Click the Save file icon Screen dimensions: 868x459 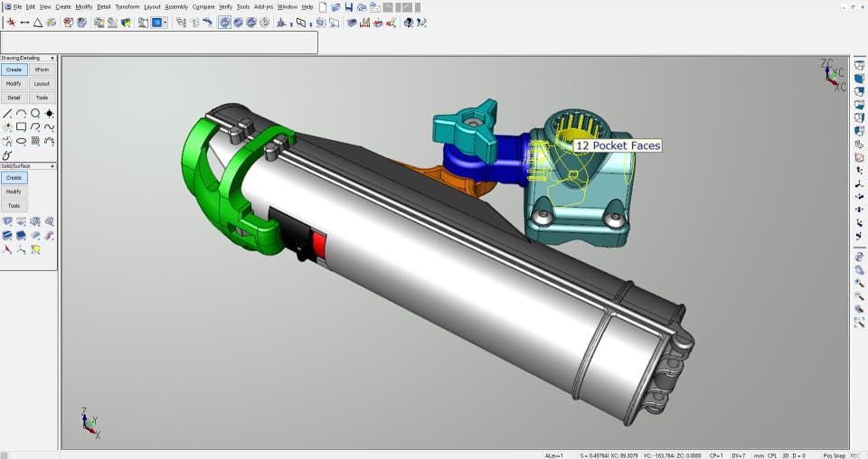[x=349, y=7]
